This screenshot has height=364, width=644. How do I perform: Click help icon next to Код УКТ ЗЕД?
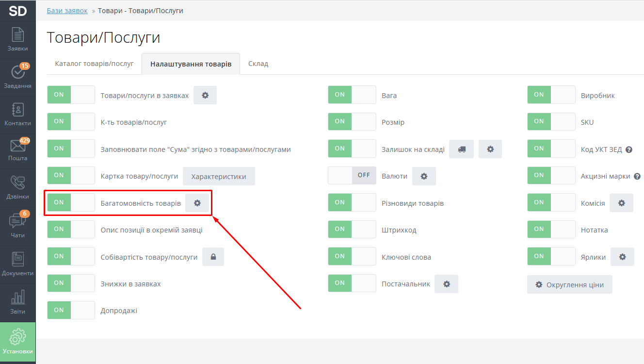pyautogui.click(x=629, y=149)
